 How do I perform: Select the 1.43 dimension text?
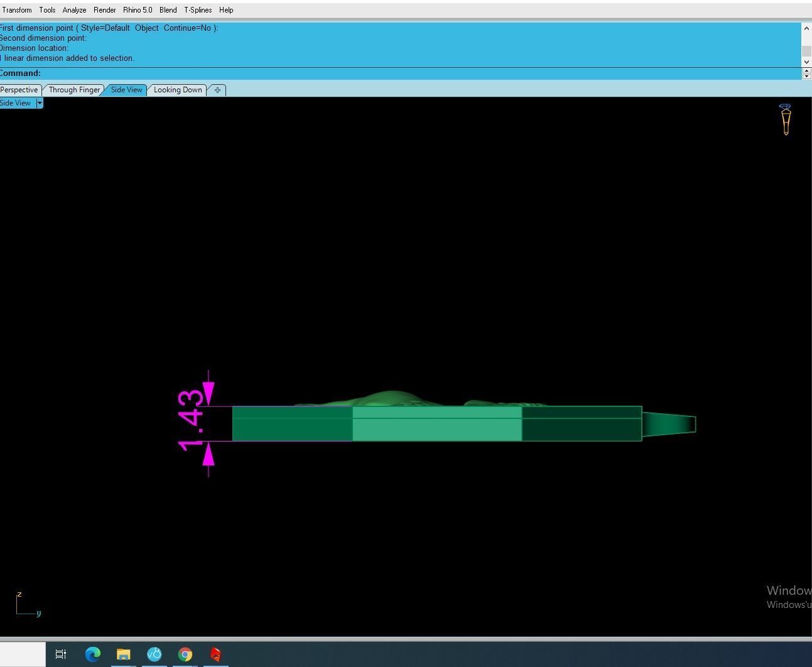(191, 420)
